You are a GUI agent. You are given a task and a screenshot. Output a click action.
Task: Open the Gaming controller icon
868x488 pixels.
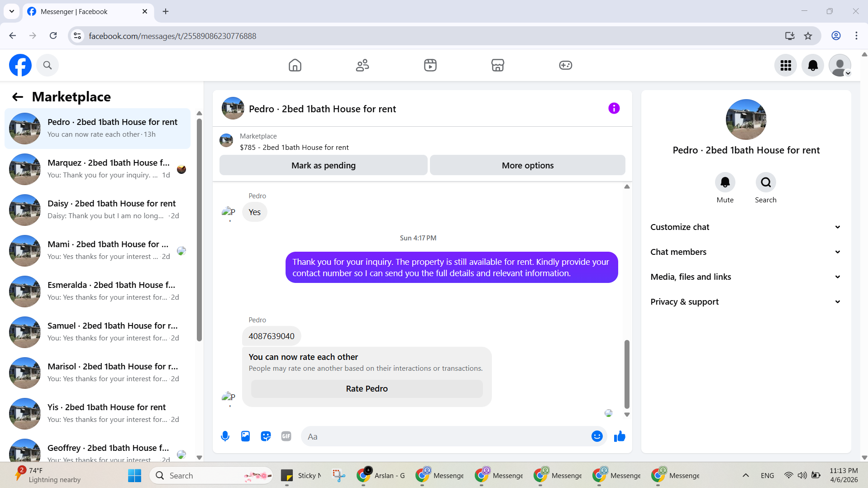566,65
